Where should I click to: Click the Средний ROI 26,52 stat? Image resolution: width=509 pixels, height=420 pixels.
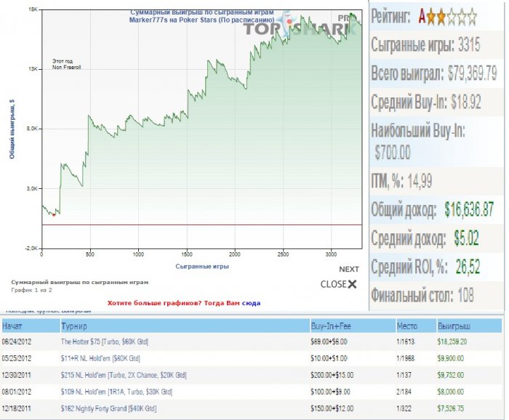[425, 267]
